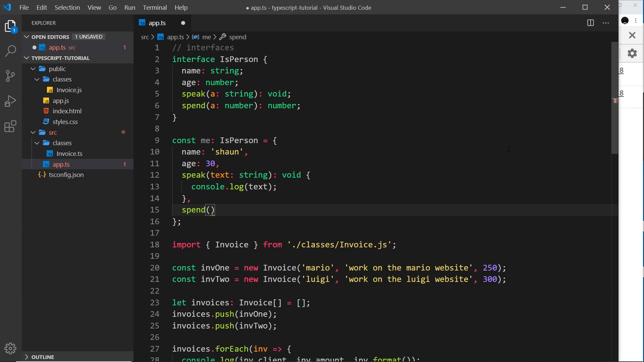The height and width of the screenshot is (362, 644).
Task: Select the app.ts editor tab
Action: [x=162, y=23]
